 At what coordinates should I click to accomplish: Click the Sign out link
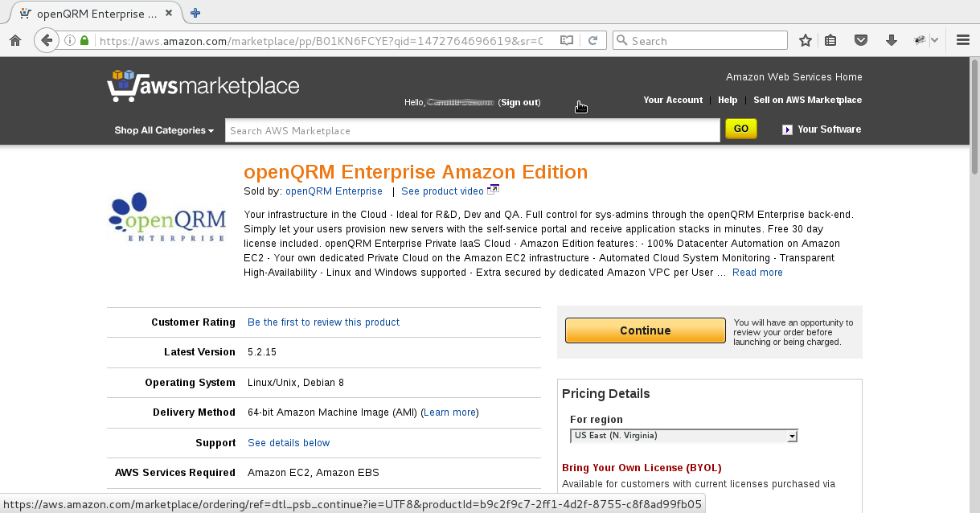pos(519,102)
